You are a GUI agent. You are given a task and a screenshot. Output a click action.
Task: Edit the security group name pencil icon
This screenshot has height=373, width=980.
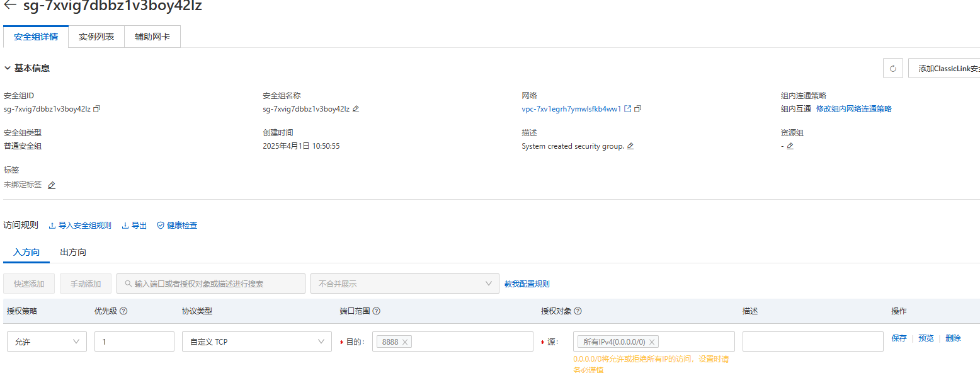[x=356, y=108]
